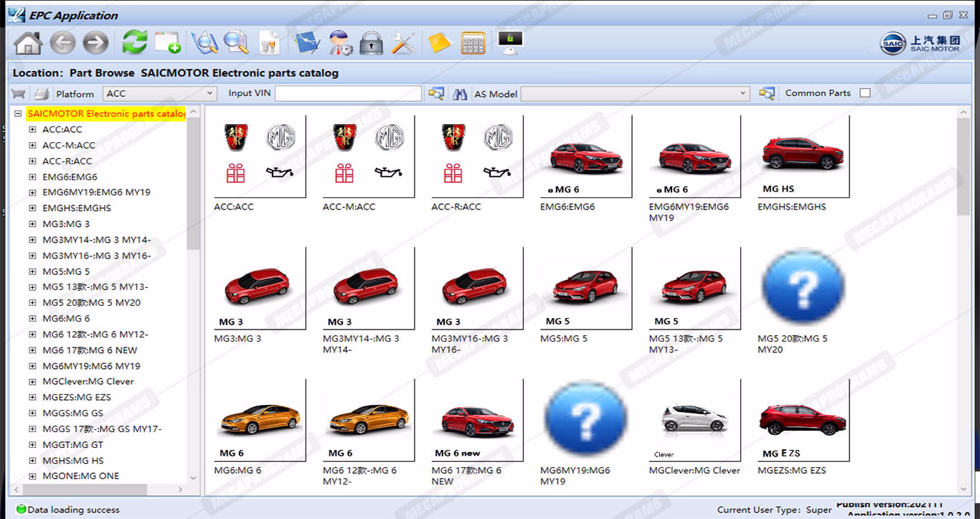Open new window with plus icon

[x=168, y=42]
